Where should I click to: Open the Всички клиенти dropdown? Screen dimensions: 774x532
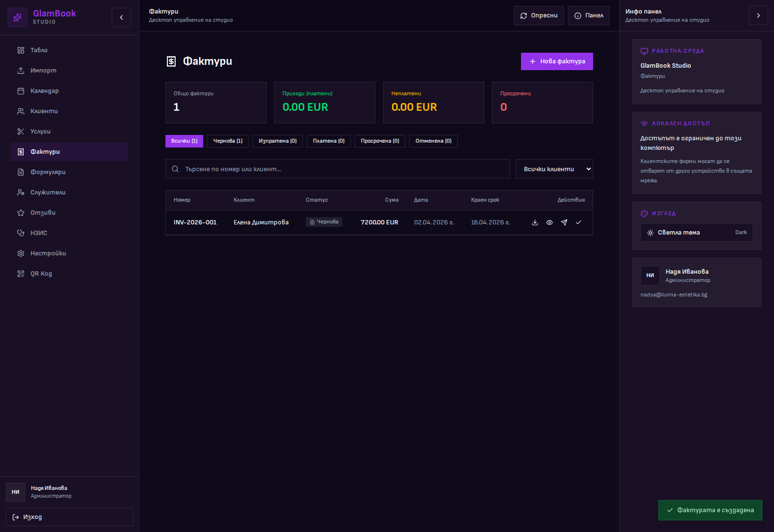[554, 169]
